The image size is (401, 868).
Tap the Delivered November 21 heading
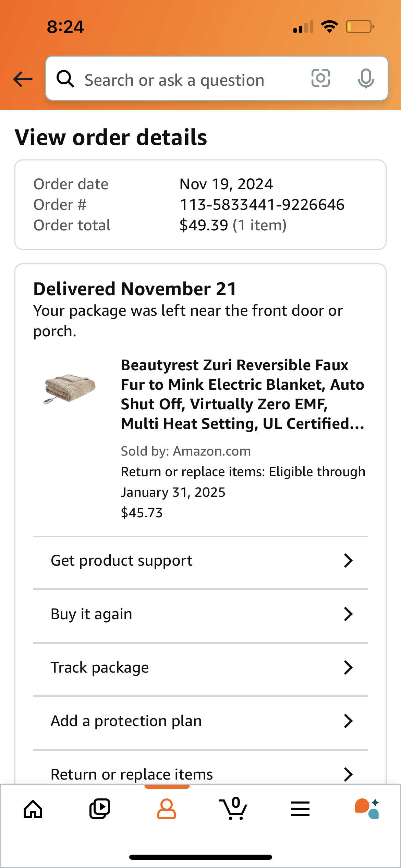tap(135, 289)
